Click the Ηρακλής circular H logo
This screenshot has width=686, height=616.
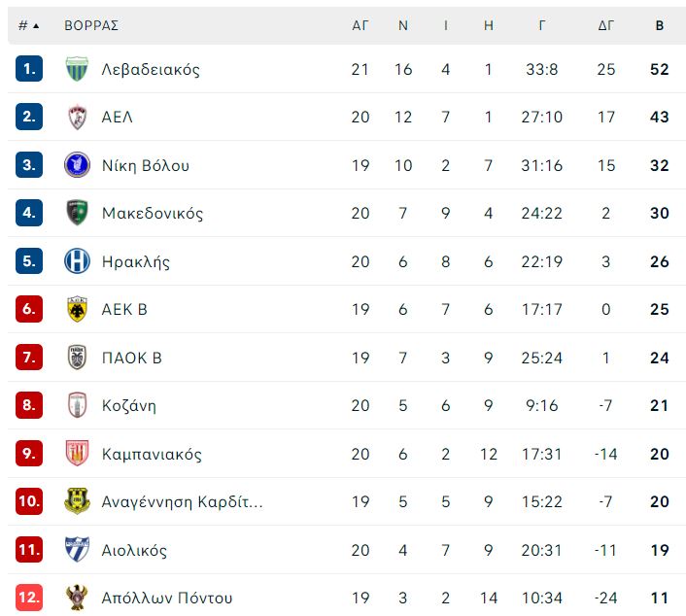tap(77, 260)
